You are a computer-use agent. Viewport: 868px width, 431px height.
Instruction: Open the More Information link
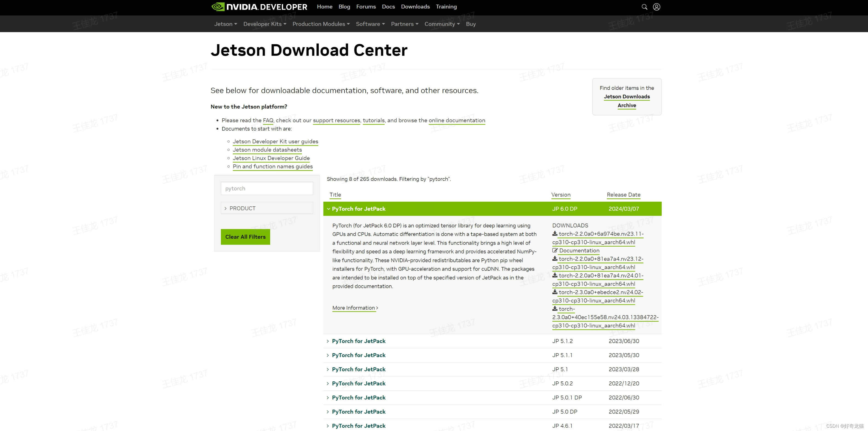[x=355, y=308]
